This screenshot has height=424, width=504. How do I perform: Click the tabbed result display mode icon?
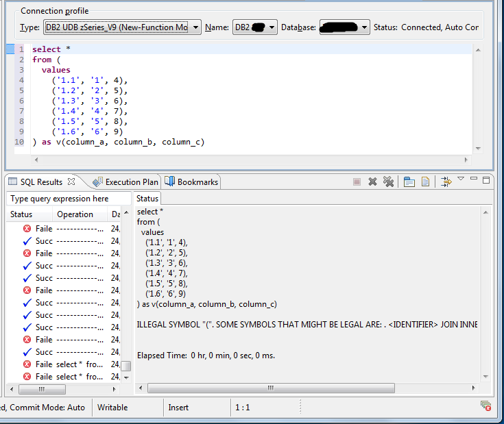409,182
